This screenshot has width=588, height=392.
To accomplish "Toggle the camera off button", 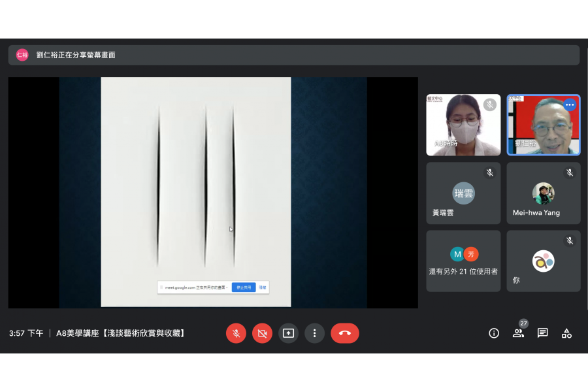I will [x=262, y=333].
